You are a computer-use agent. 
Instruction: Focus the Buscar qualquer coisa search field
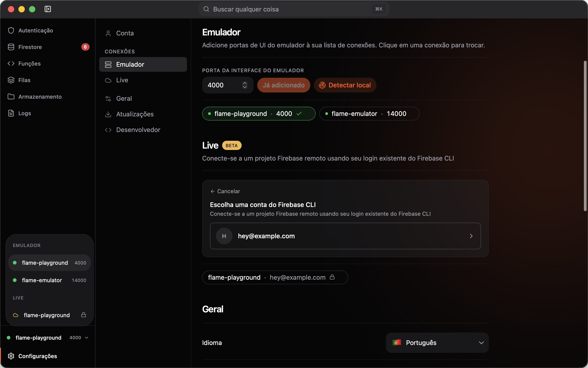pos(294,9)
